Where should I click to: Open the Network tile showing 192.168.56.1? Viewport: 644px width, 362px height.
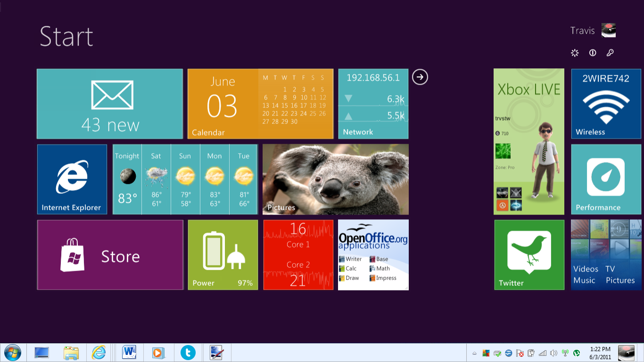[x=373, y=104]
